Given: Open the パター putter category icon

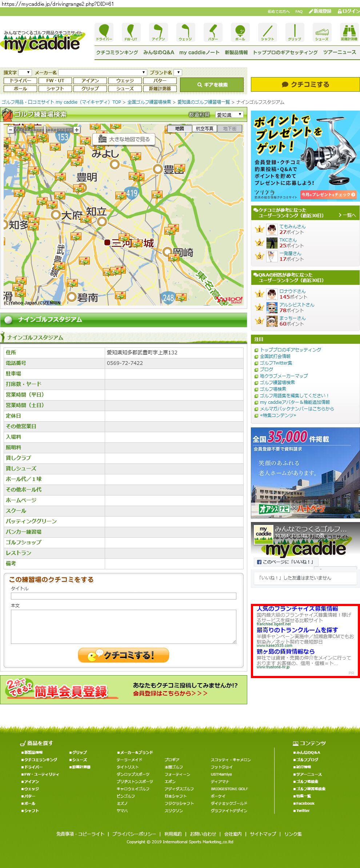Looking at the screenshot, I should click(x=213, y=32).
